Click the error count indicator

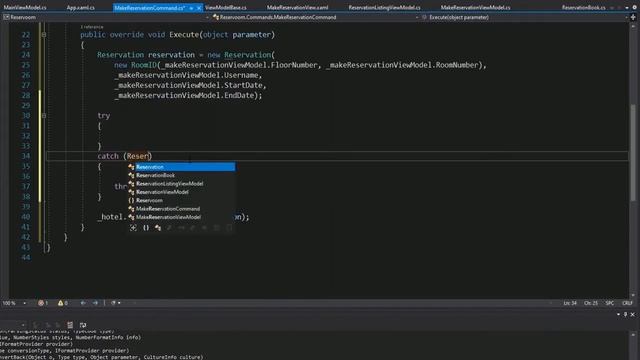tap(43, 303)
